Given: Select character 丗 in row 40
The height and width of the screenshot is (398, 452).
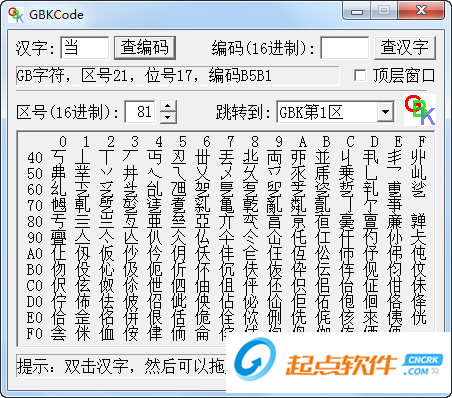Looking at the screenshot, I should pyautogui.click(x=203, y=157).
